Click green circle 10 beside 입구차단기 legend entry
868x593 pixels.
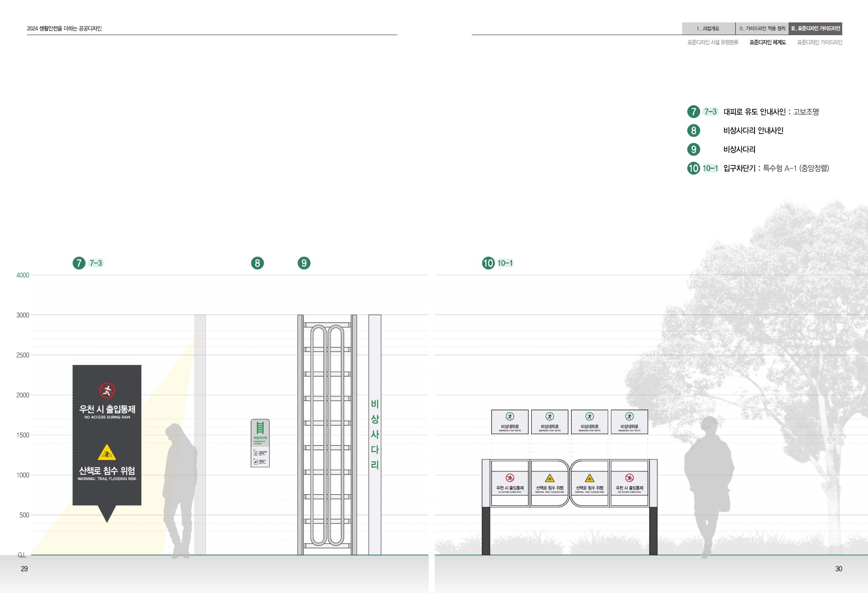[x=694, y=168]
